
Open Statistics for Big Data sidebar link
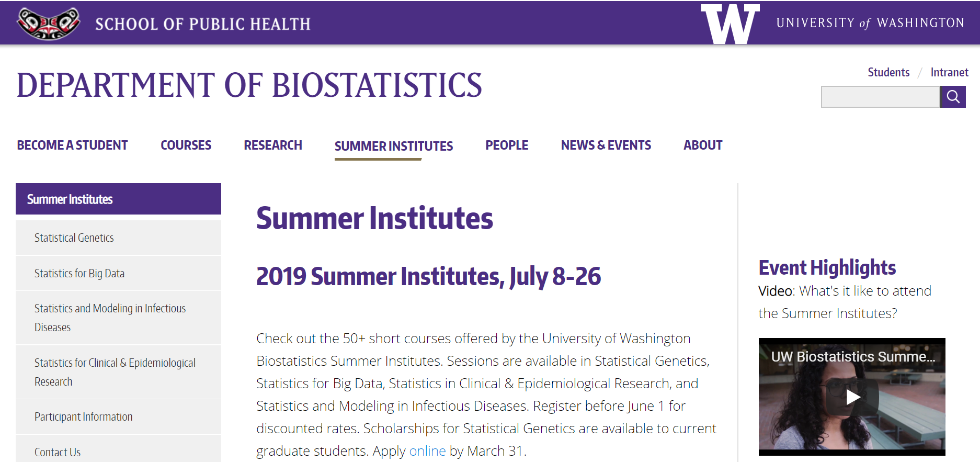click(x=79, y=273)
